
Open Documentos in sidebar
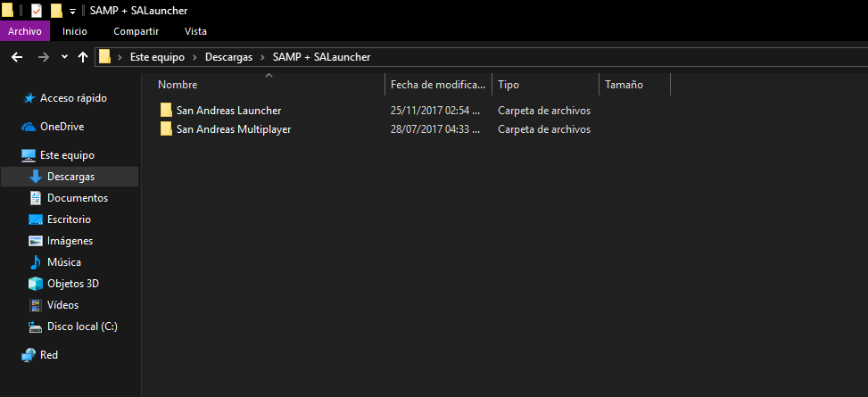coord(78,198)
